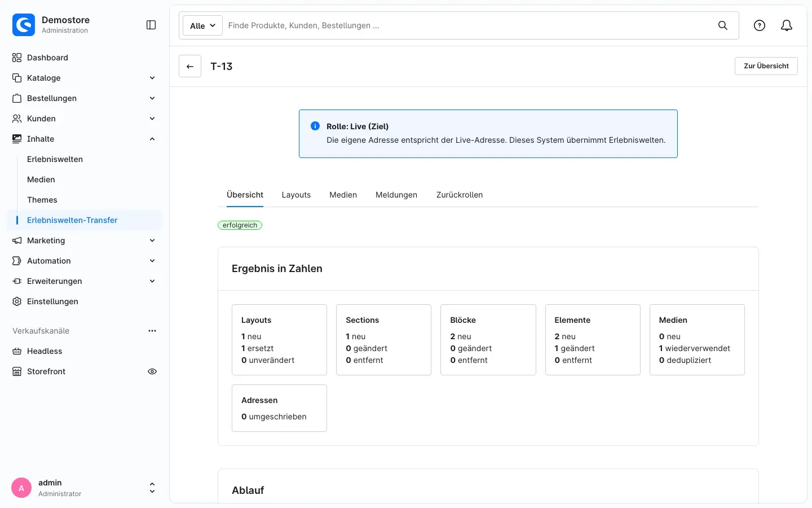Click the Zur Übersicht button
The width and height of the screenshot is (812, 508).
[x=766, y=66]
